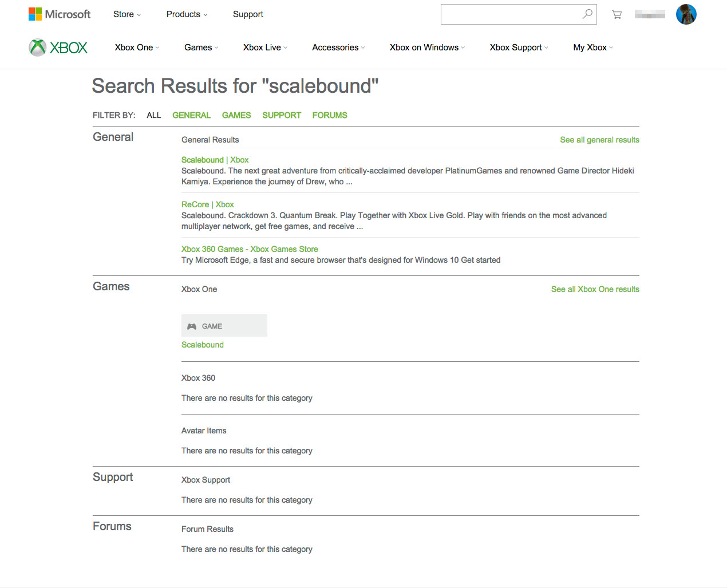Click the Xbox logo
Image resolution: width=727 pixels, height=588 pixels.
(58, 48)
